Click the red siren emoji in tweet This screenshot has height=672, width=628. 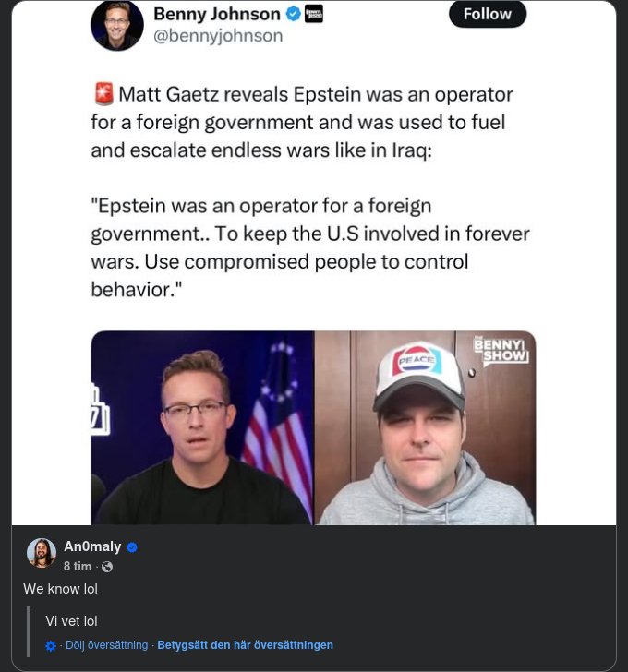pos(103,94)
